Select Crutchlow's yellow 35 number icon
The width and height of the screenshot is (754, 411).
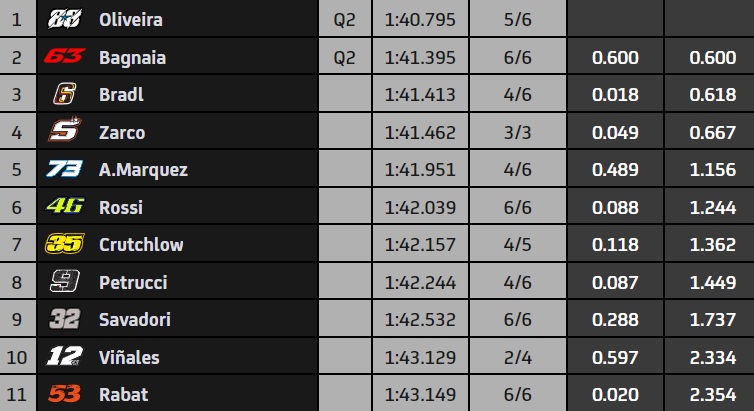click(x=64, y=244)
